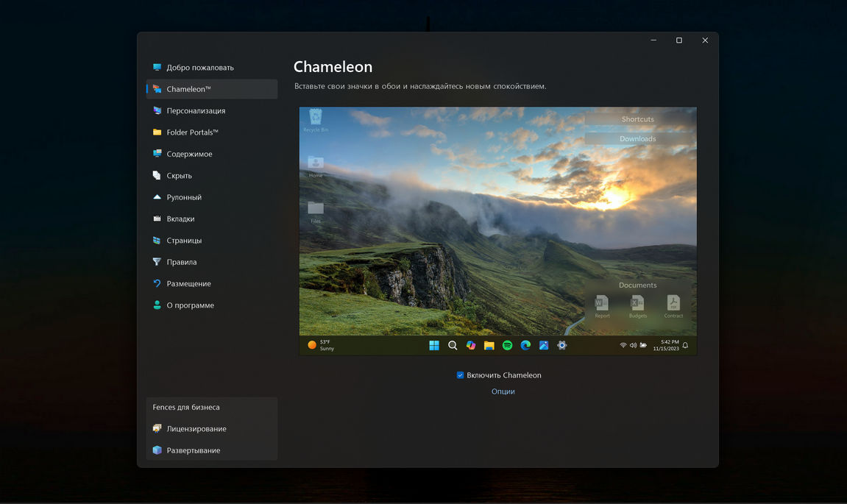
Task: Click the О программе person icon
Action: click(157, 305)
